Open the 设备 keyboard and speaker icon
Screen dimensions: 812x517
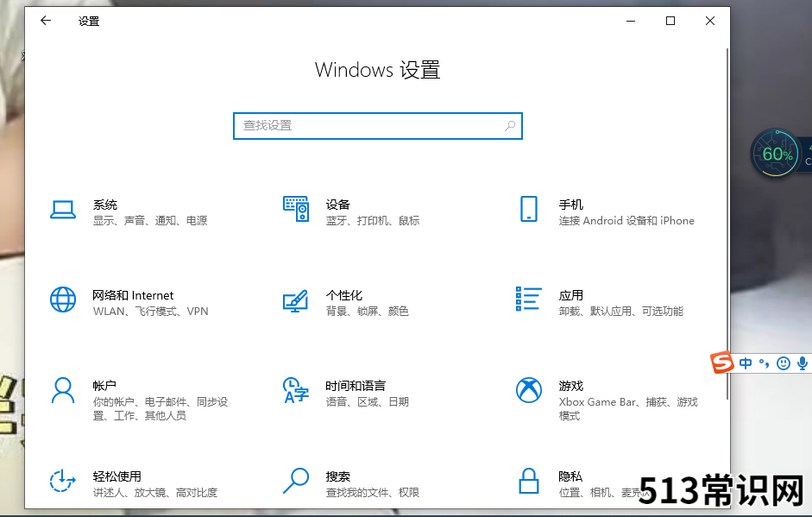pos(296,209)
